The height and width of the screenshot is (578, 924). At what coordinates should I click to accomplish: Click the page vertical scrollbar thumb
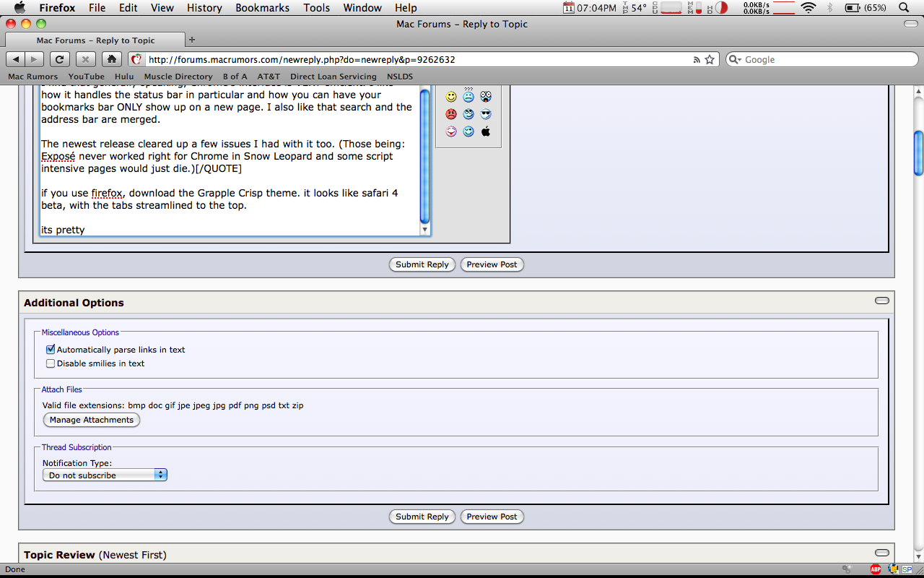(x=918, y=152)
